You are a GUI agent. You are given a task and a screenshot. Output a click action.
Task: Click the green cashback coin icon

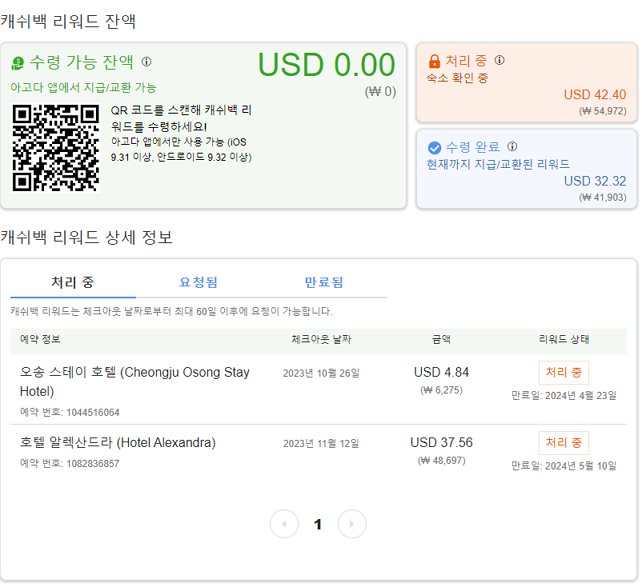18,63
